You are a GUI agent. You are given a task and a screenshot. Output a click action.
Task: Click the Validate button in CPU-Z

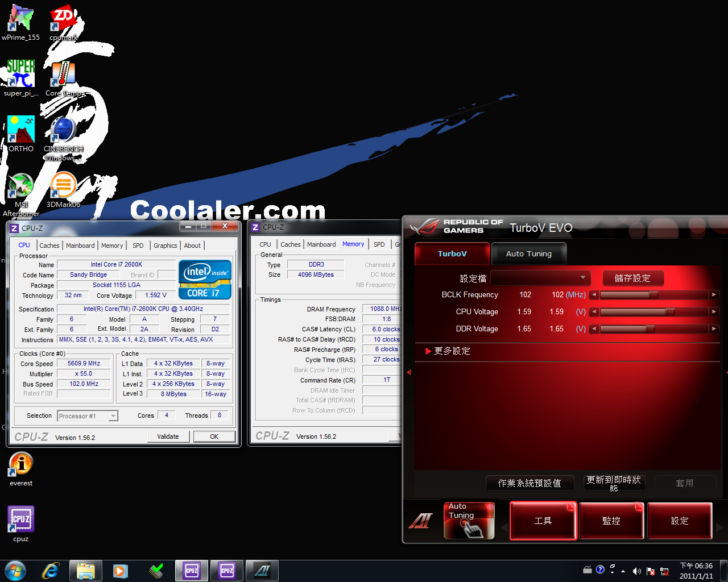pos(168,436)
